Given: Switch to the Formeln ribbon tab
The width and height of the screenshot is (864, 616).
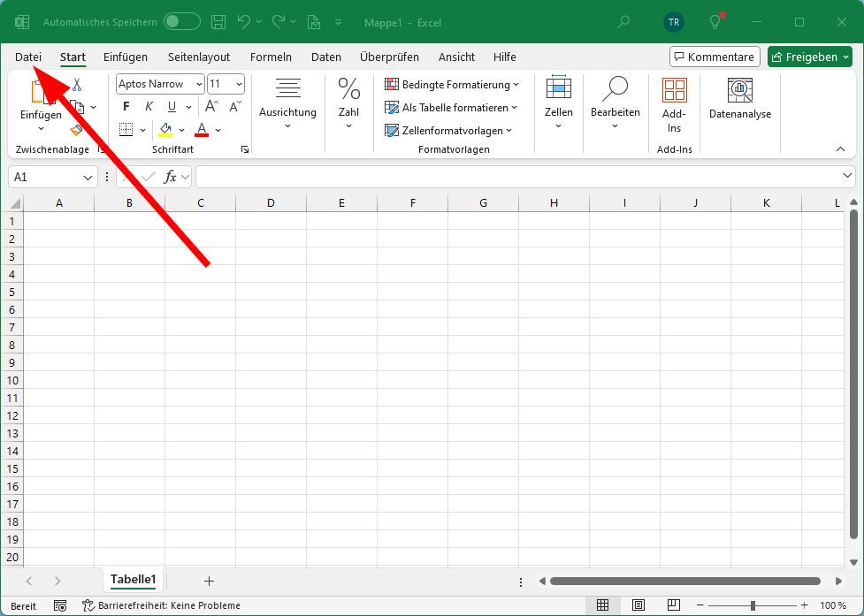Looking at the screenshot, I should pyautogui.click(x=271, y=57).
